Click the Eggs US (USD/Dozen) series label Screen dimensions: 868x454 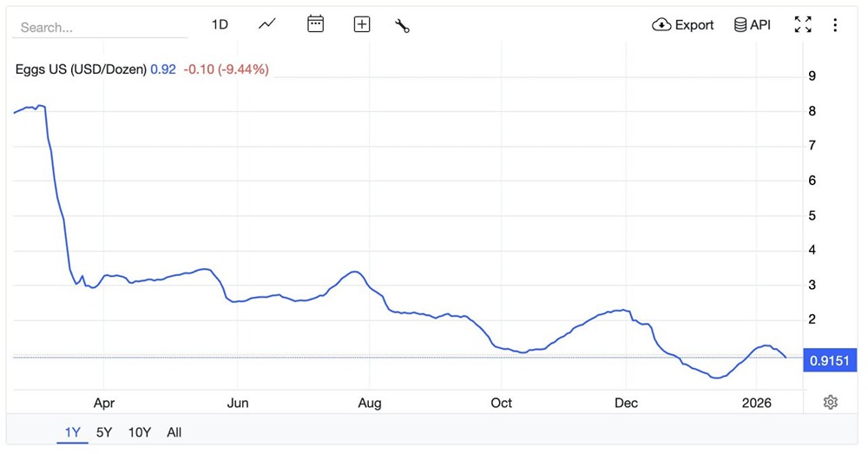pyautogui.click(x=81, y=69)
